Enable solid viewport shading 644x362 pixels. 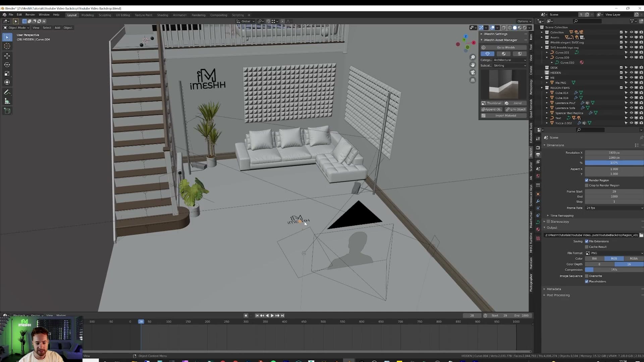tap(515, 28)
